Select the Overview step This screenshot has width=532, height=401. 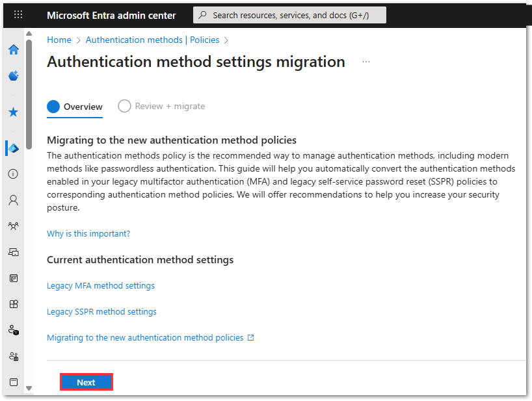[75, 107]
